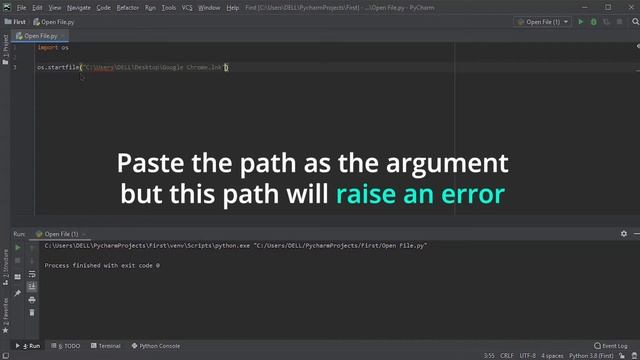Open the Refactor menu
This screenshot has height=360, width=640.
tap(127, 8)
